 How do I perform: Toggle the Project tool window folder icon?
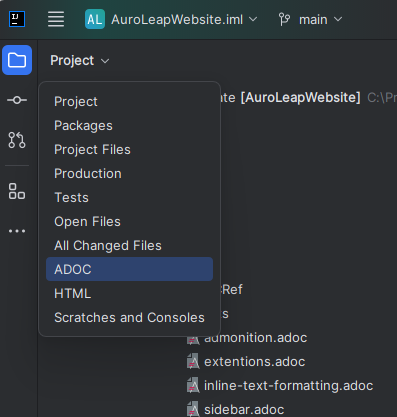coord(17,60)
